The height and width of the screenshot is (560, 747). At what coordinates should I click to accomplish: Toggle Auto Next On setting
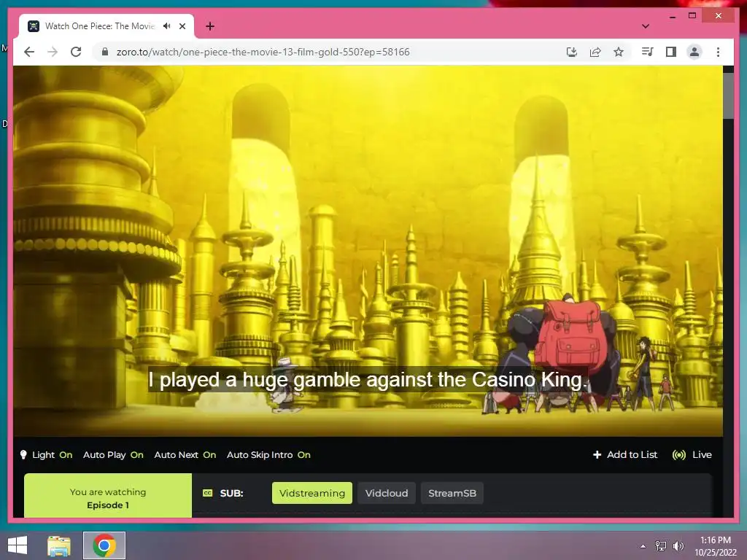click(185, 455)
